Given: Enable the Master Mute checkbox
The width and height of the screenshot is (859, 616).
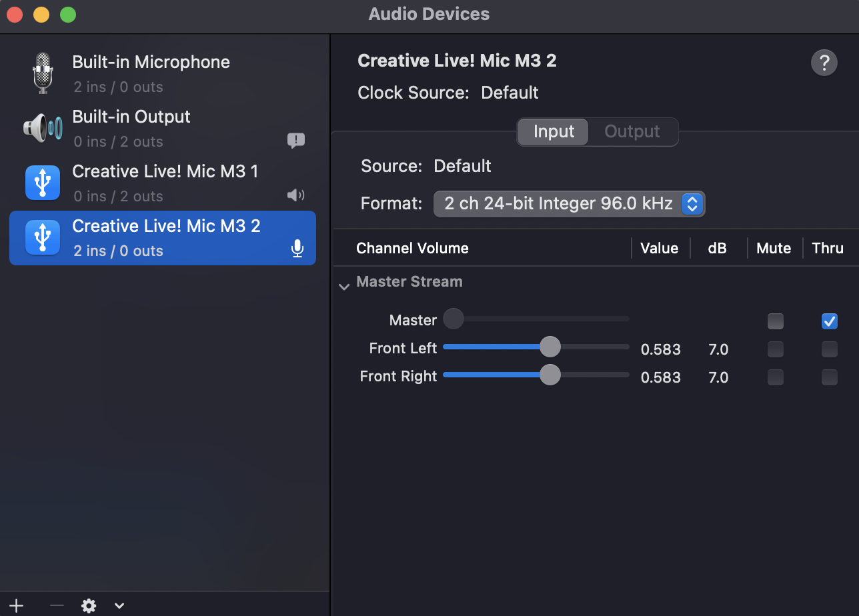Looking at the screenshot, I should coord(775,321).
